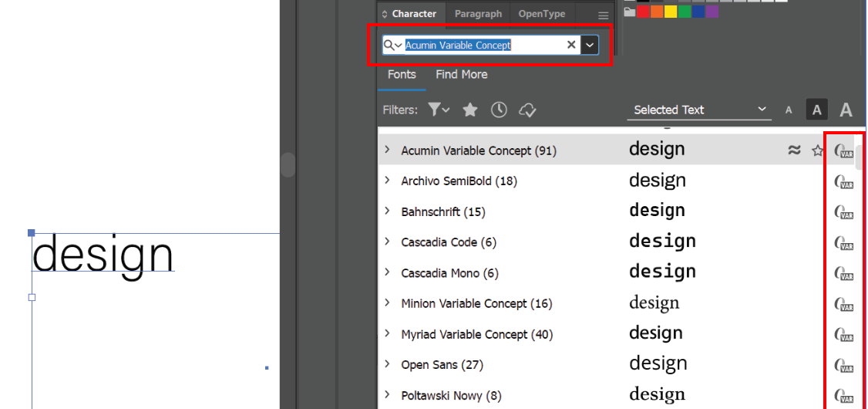Click variable font icon for Acumin Variable Concept
The image size is (868, 409).
tap(843, 150)
